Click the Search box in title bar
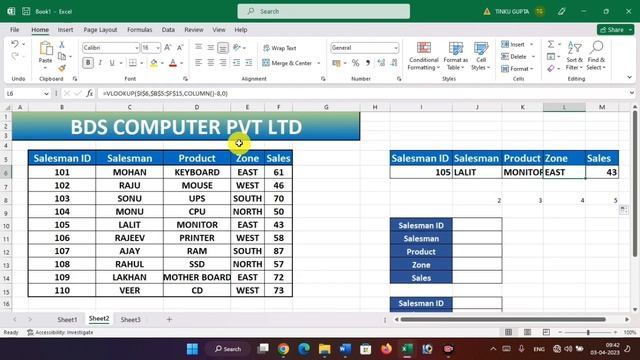640x360 pixels. (324, 11)
